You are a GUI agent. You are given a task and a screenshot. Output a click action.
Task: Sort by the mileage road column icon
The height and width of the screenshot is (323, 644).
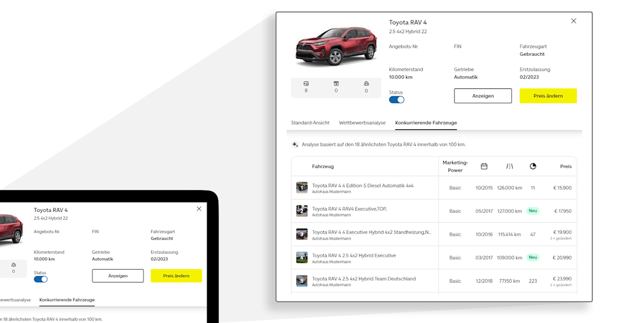(x=509, y=166)
